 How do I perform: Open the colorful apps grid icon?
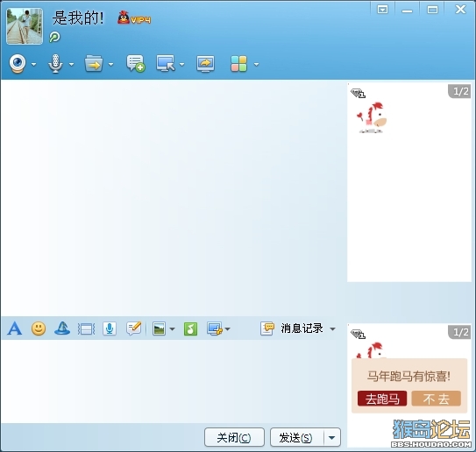pos(239,64)
